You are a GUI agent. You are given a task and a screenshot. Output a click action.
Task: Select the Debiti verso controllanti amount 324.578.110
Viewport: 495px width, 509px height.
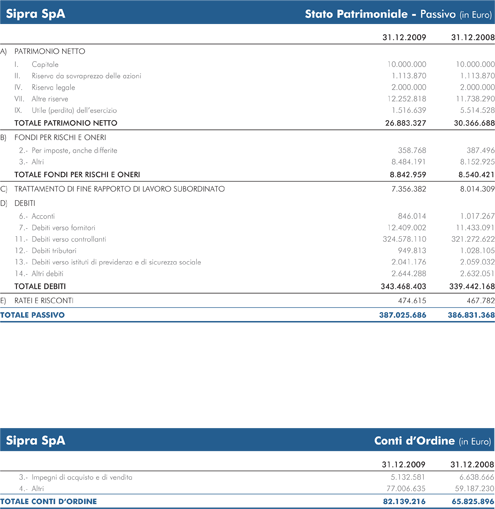[x=404, y=239]
